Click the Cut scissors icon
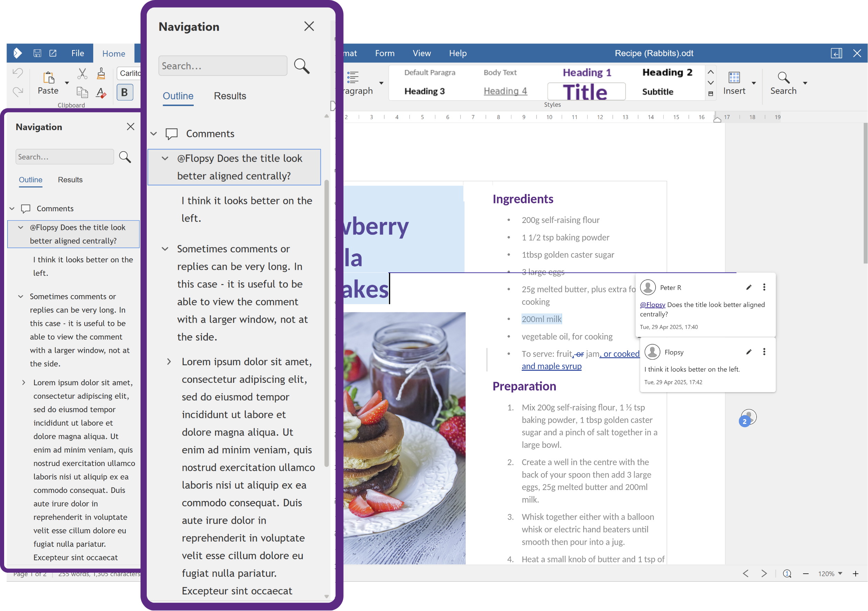This screenshot has height=611, width=868. [82, 73]
